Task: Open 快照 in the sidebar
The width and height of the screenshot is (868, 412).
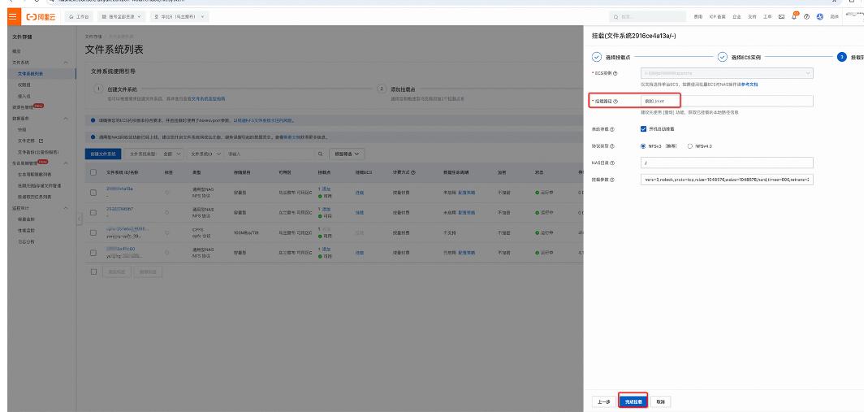Action: 22,129
